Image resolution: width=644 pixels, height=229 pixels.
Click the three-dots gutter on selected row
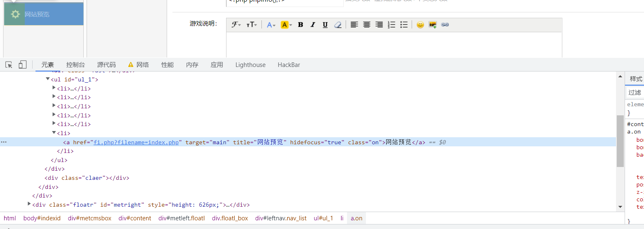pyautogui.click(x=4, y=142)
